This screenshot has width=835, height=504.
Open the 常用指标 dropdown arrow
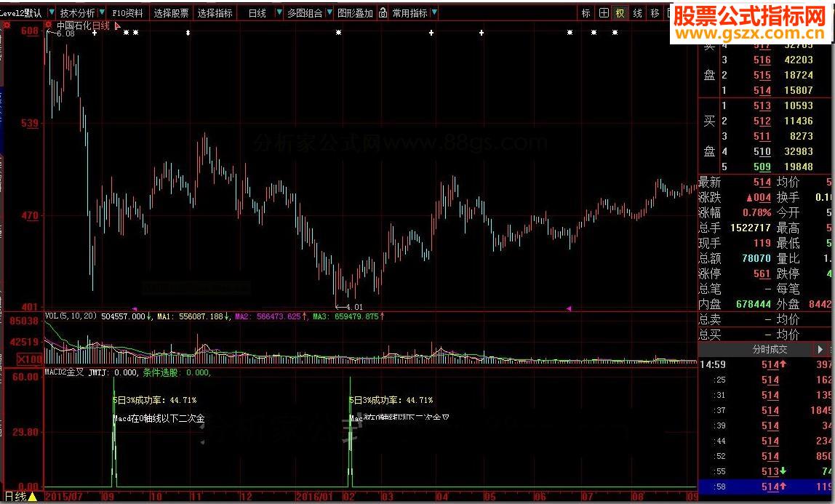434,12
